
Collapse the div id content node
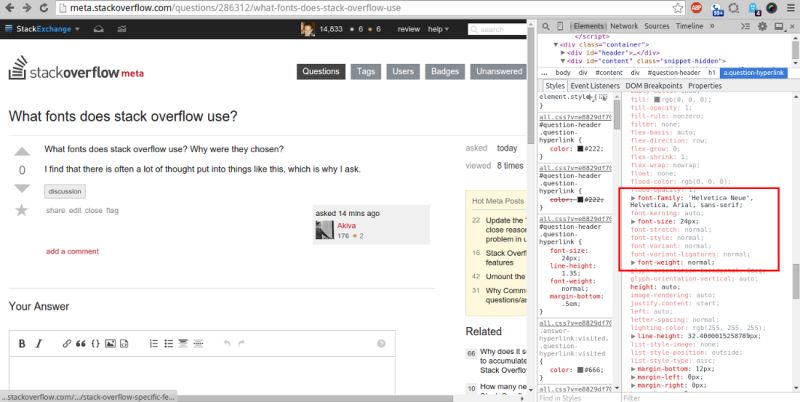tap(563, 61)
